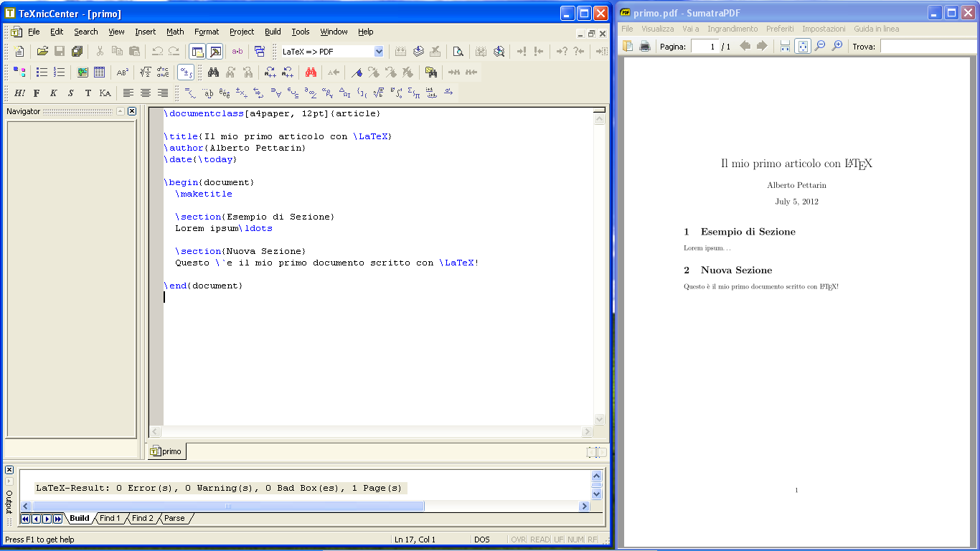The image size is (980, 551).
Task: Apply small caps with the KA icon
Action: pyautogui.click(x=105, y=93)
